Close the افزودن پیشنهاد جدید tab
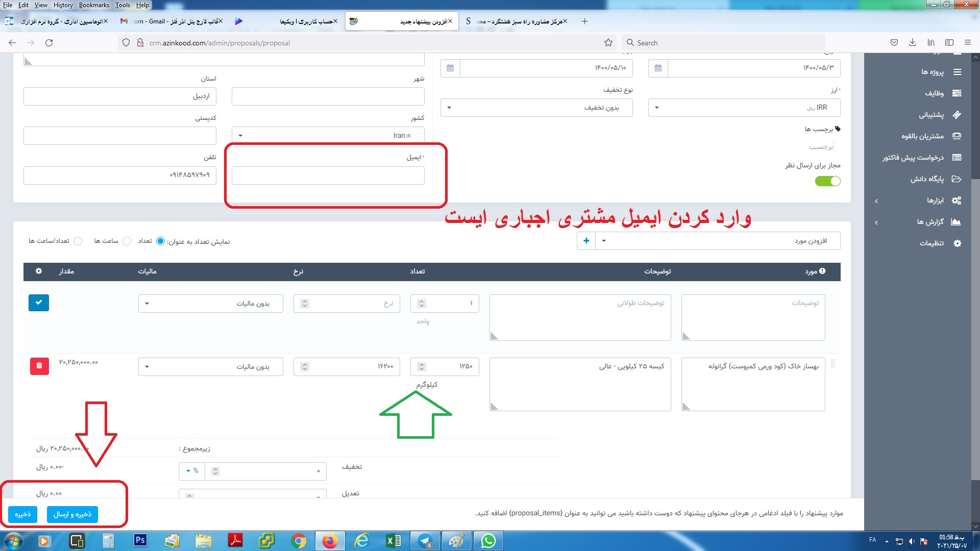This screenshot has height=551, width=980. pyautogui.click(x=450, y=21)
